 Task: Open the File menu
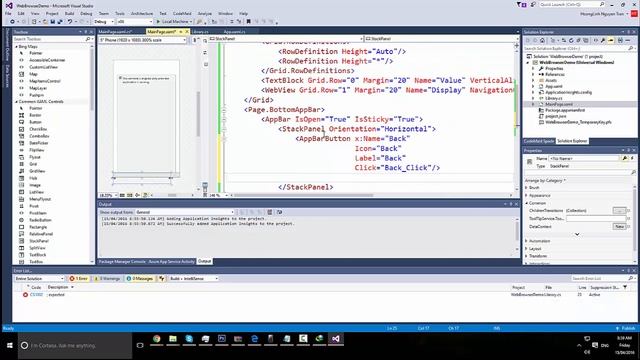[8, 13]
